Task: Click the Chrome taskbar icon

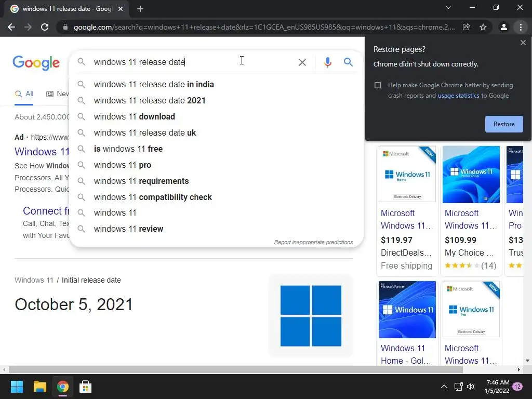Action: [x=62, y=387]
